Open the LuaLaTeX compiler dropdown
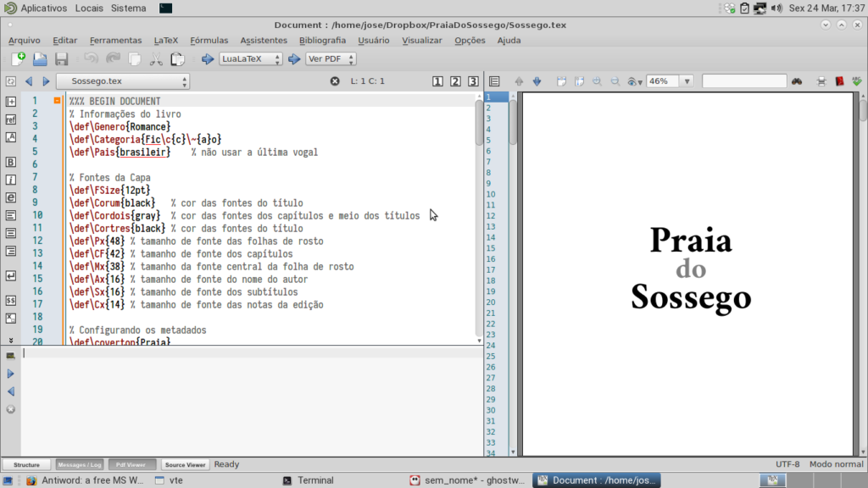The height and width of the screenshot is (488, 868). [252, 59]
